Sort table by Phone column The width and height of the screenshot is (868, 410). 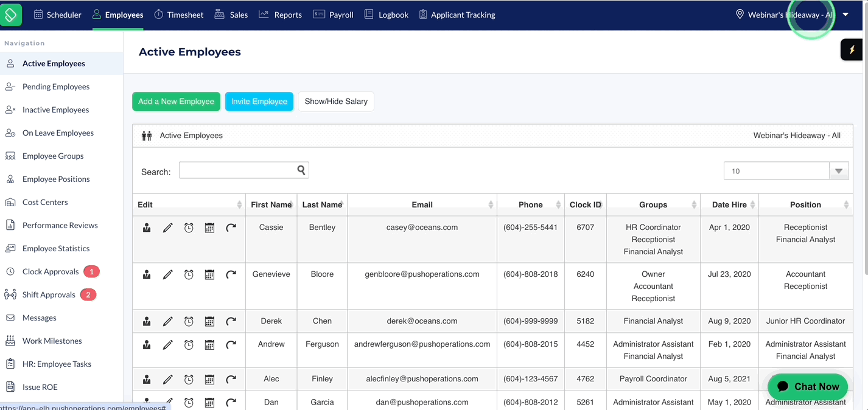(530, 204)
